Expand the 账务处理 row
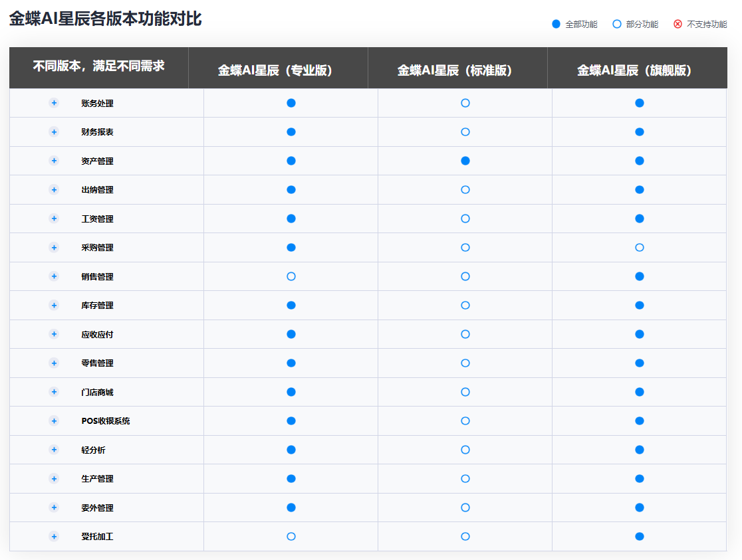 [54, 103]
